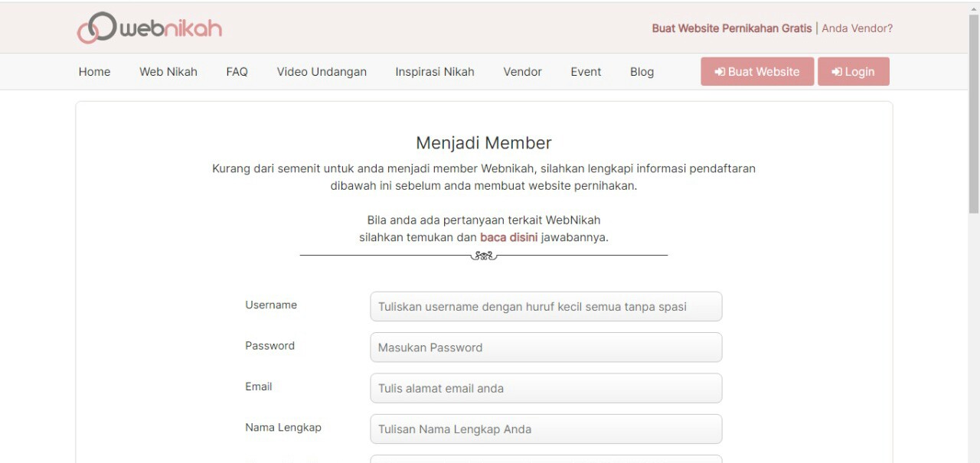Click the Menjadi Member heading
980x463 pixels.
point(484,143)
